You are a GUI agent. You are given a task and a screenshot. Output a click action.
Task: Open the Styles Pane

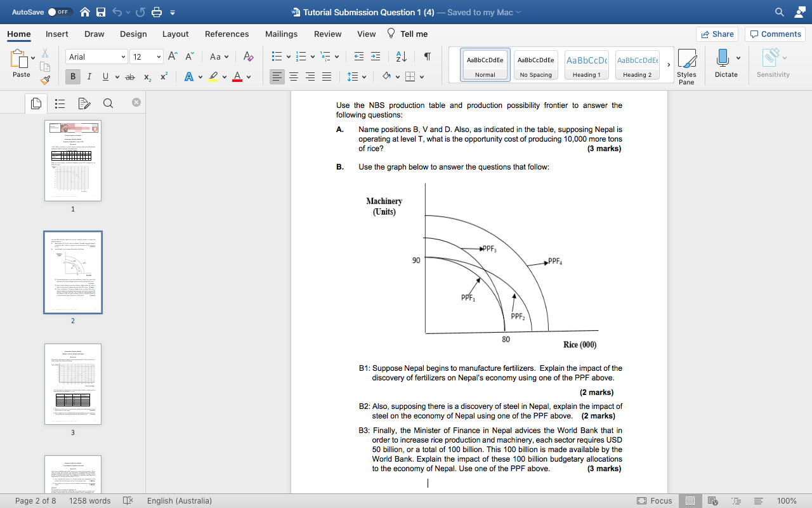(686, 67)
